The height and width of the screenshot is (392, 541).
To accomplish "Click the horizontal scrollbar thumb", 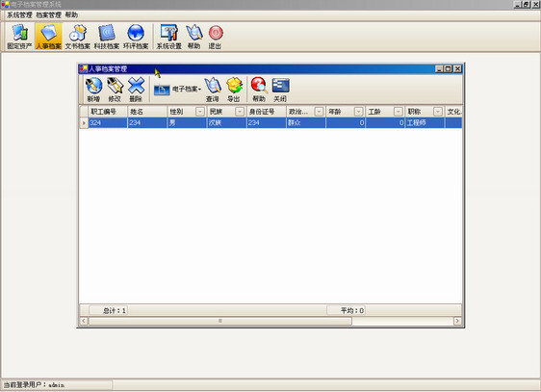I will (x=220, y=321).
